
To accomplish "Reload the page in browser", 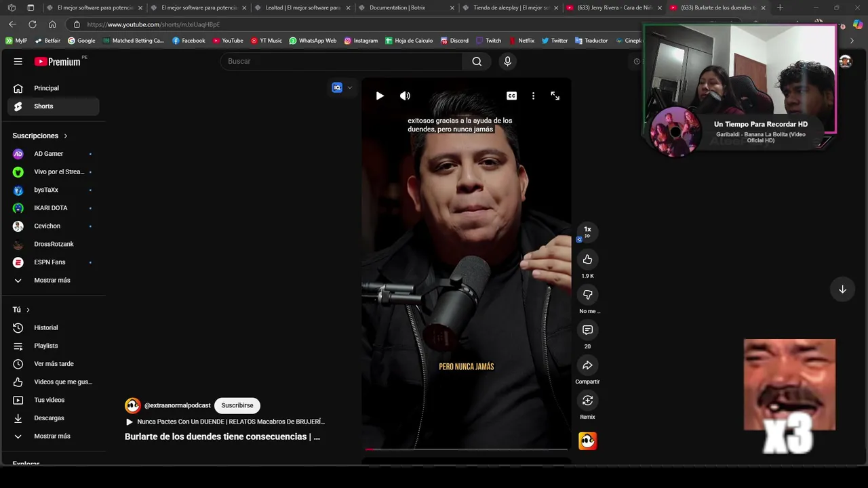I will tap(32, 24).
